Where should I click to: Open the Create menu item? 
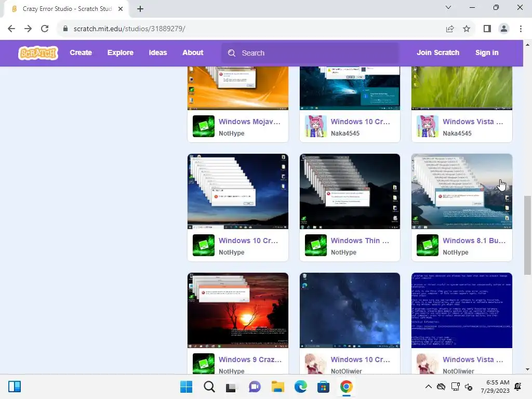click(81, 52)
